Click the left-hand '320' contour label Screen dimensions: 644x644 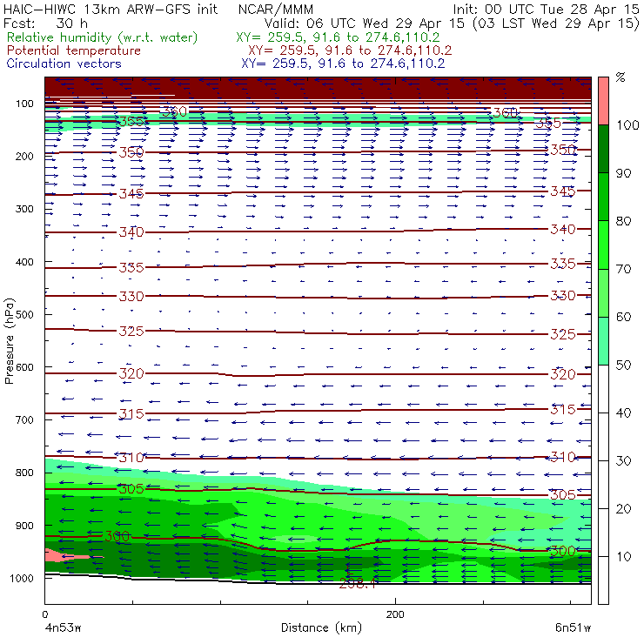[131, 373]
